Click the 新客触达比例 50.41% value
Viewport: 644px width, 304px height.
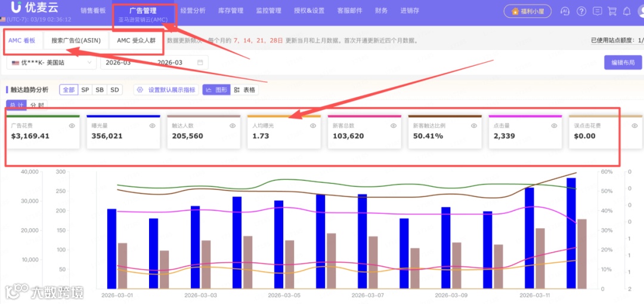[428, 136]
